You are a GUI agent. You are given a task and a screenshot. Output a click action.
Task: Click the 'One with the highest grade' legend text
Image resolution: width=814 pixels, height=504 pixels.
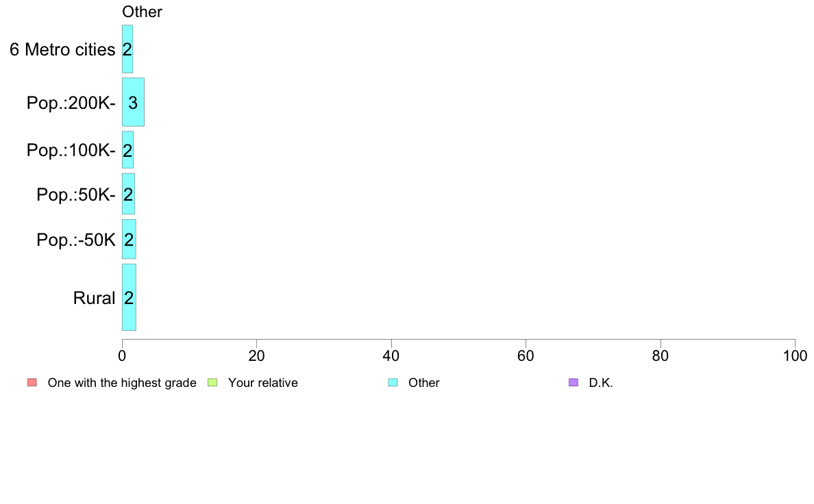pyautogui.click(x=122, y=383)
